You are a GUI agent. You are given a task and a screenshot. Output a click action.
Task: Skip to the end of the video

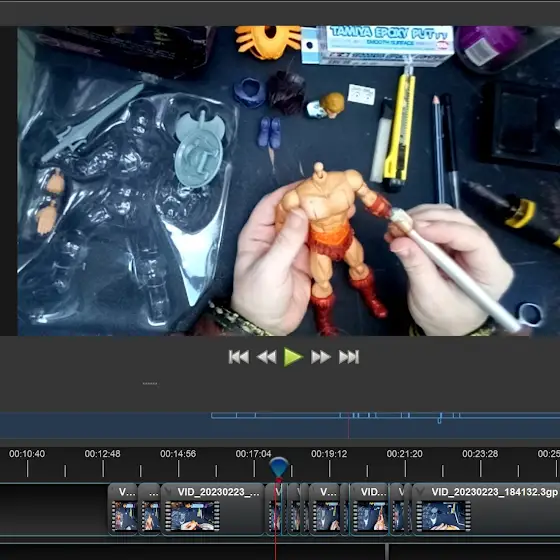click(x=349, y=357)
